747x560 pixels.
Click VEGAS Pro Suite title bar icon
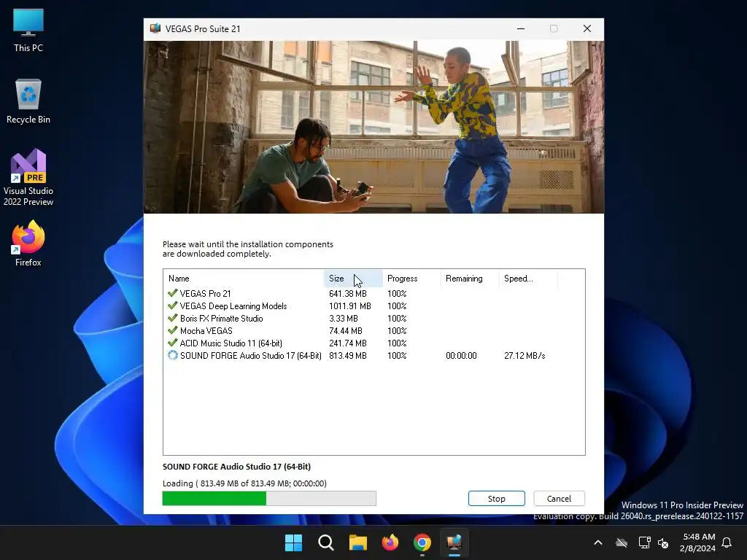(155, 28)
